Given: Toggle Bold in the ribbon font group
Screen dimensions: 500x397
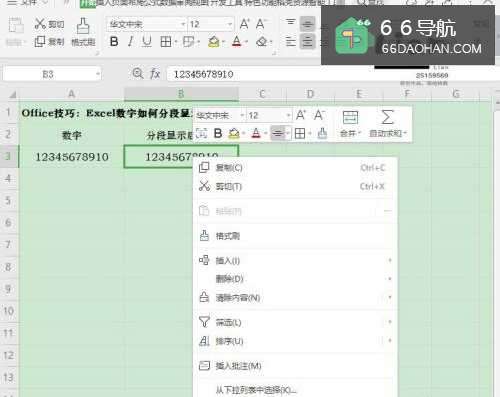Looking at the screenshot, I should (114, 42).
